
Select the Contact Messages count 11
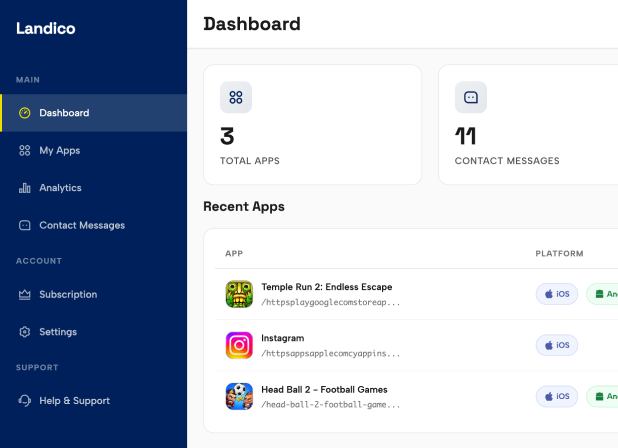click(465, 136)
